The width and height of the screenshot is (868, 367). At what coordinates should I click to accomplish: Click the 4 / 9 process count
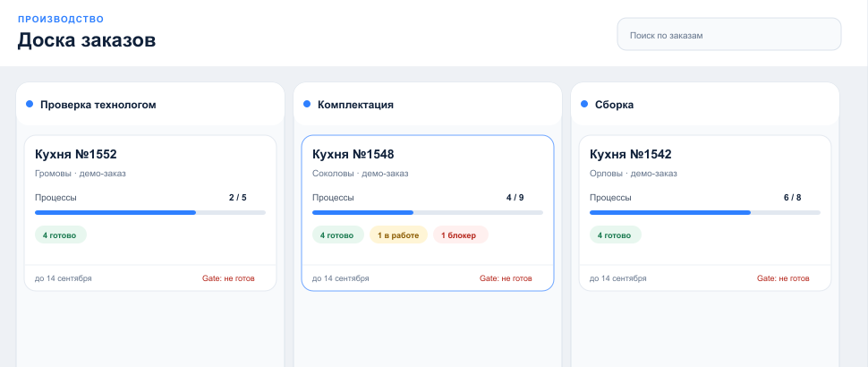[x=515, y=198]
